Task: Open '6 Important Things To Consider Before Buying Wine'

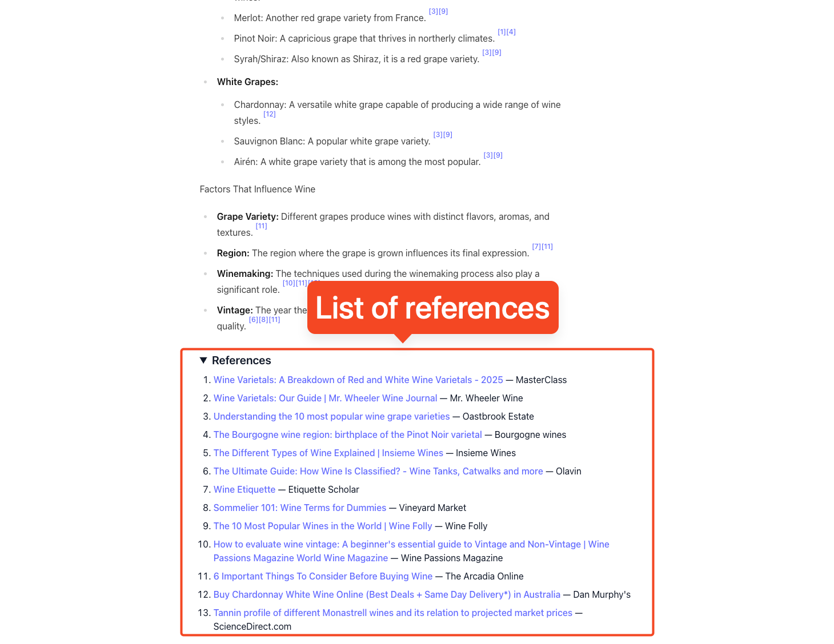Action: (323, 576)
